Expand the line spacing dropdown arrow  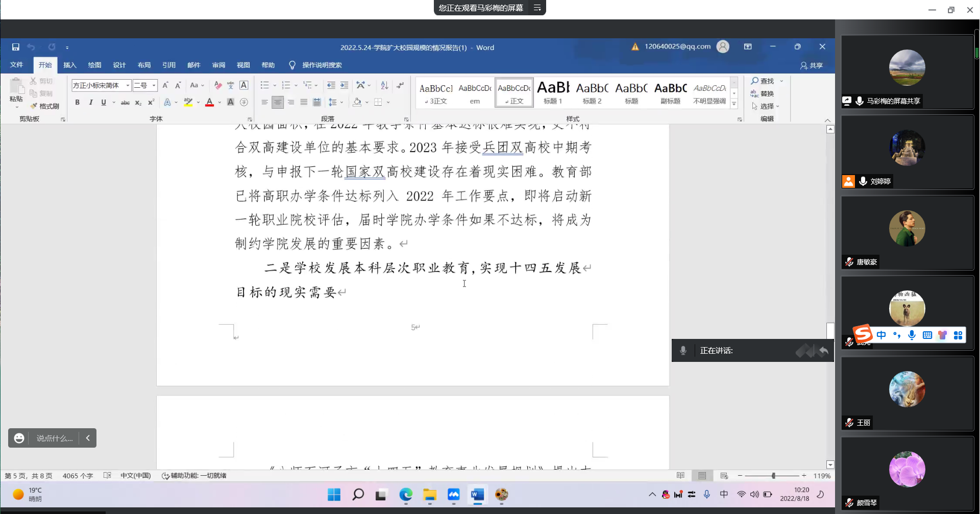tap(341, 103)
